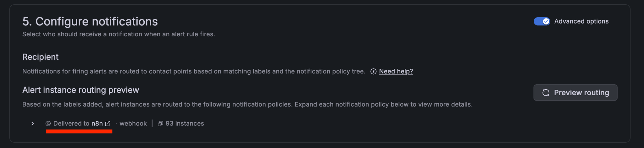Click the "5. Configure notifications" section heading
Viewport: 644px width, 148px height.
pos(90,21)
